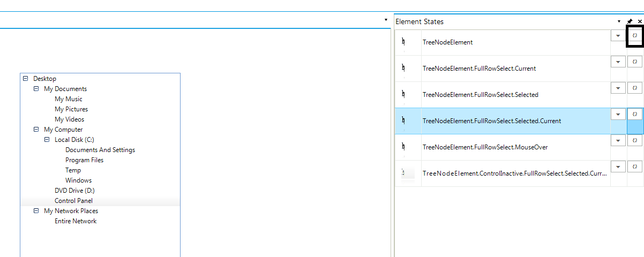Image resolution: width=644 pixels, height=257 pixels.
Task: Click code icon for FullRowSelect.Selected state
Action: click(x=635, y=87)
